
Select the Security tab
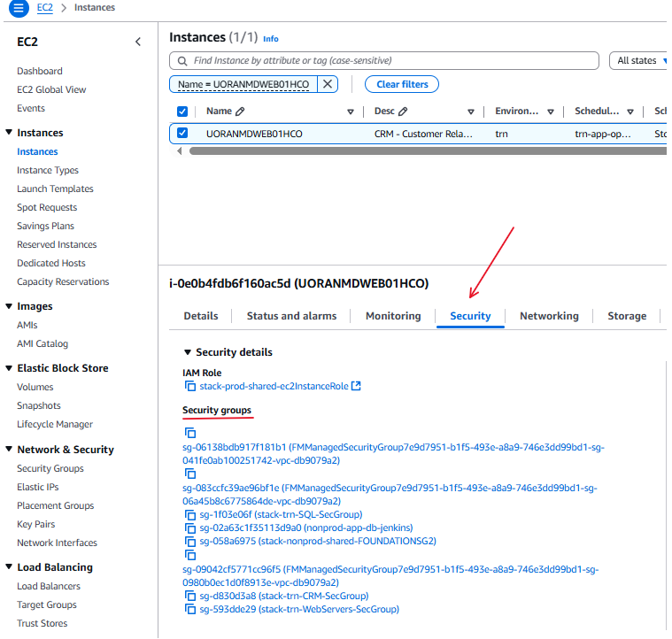[470, 316]
